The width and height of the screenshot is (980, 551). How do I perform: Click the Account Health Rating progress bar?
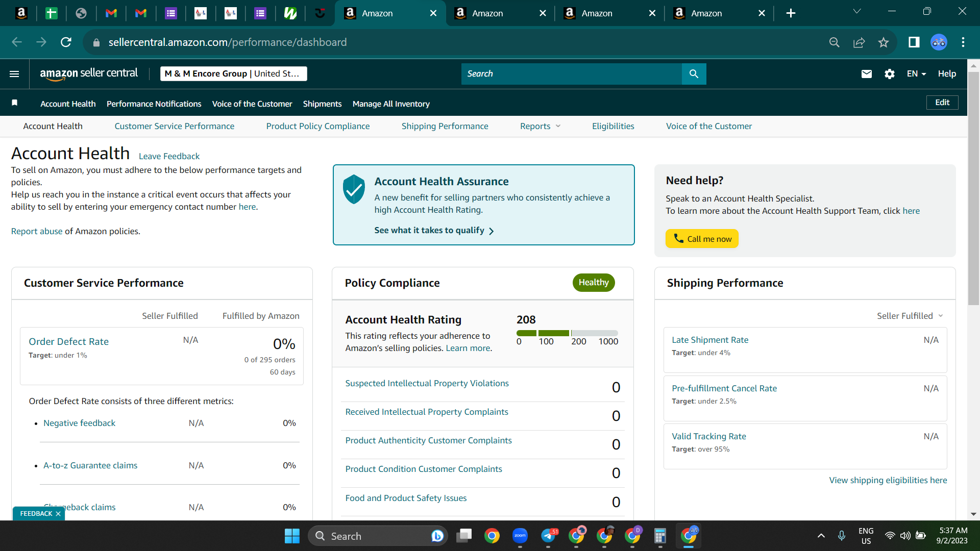[567, 333]
